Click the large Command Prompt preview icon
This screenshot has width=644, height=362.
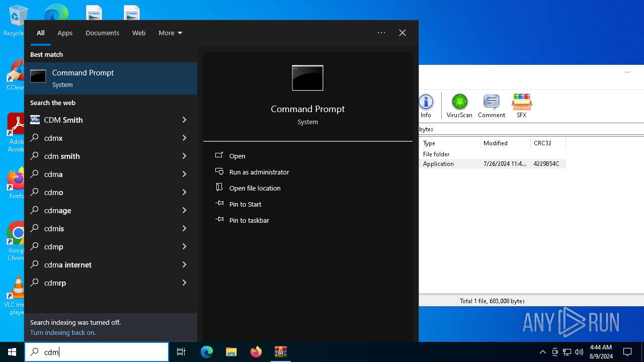click(x=307, y=78)
